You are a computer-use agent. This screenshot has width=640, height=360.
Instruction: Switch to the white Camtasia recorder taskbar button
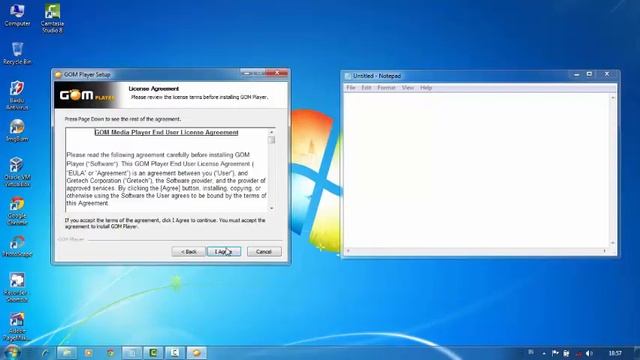[175, 353]
